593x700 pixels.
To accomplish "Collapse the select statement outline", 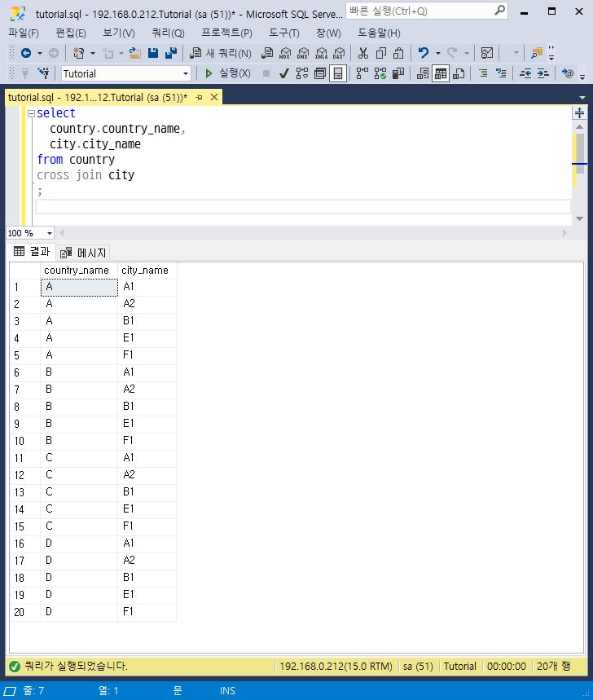I will 31,114.
